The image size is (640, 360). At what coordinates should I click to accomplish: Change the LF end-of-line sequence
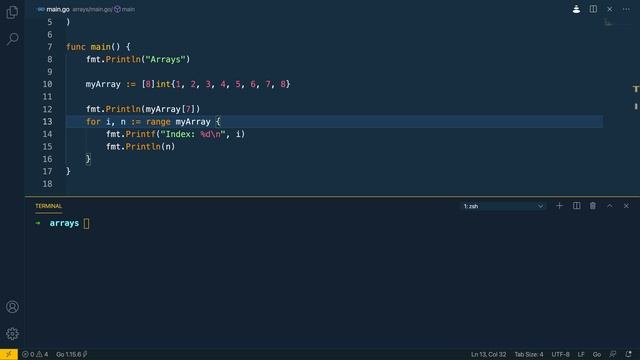tap(581, 354)
